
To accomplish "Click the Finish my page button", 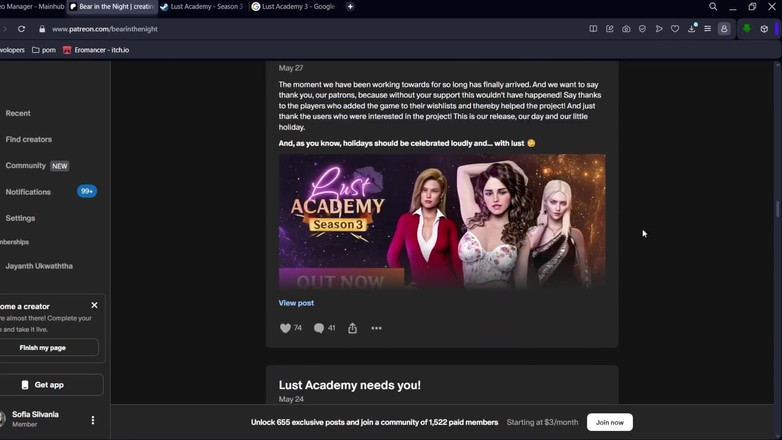I will [43, 348].
